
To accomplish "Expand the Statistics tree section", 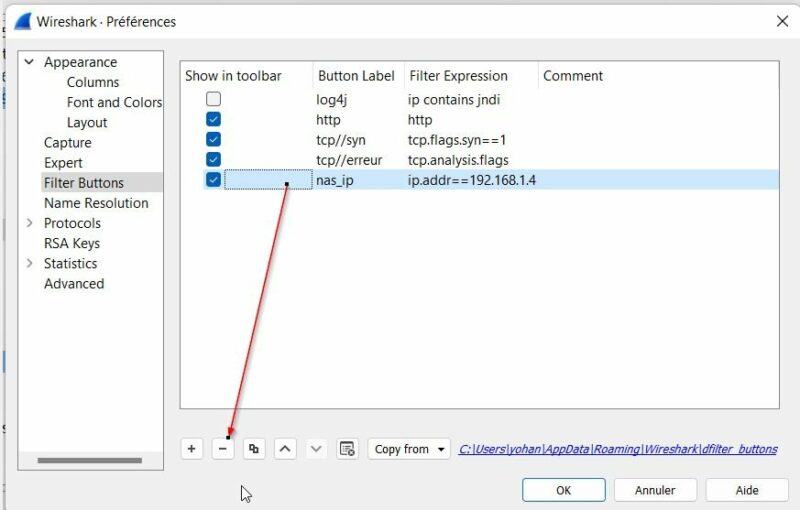I will [30, 263].
